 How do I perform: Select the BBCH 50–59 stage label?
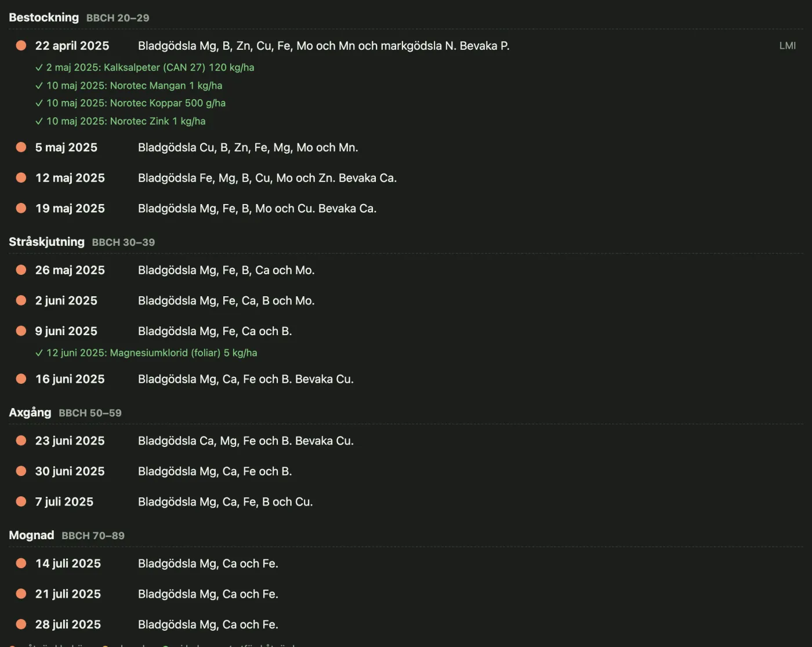(90, 413)
